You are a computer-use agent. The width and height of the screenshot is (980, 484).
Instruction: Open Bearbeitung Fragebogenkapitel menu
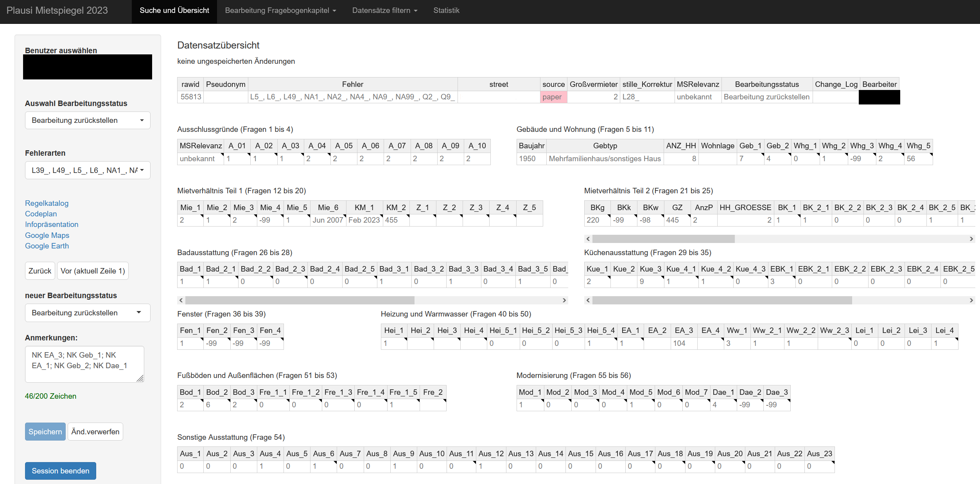(280, 11)
